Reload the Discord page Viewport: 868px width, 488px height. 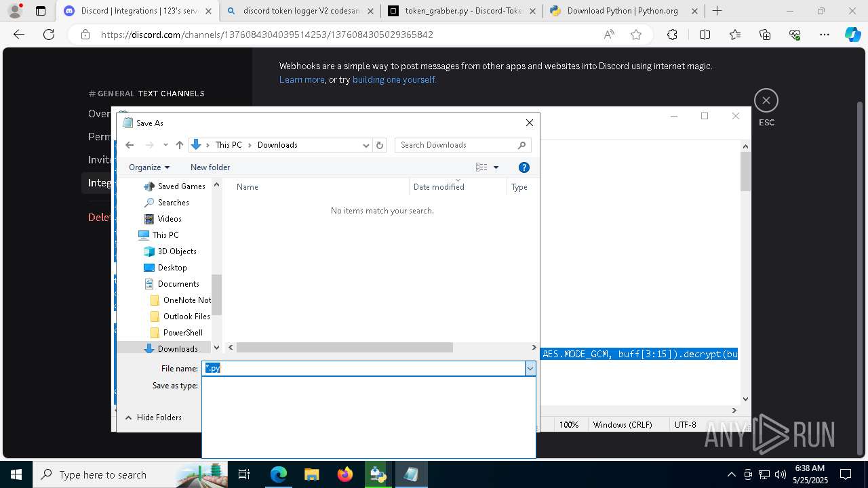[x=48, y=35]
